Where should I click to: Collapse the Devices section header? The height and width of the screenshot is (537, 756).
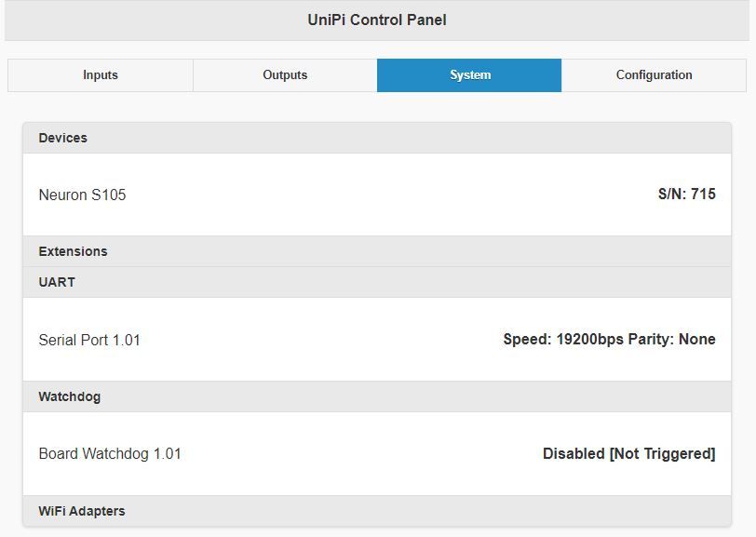pos(376,138)
